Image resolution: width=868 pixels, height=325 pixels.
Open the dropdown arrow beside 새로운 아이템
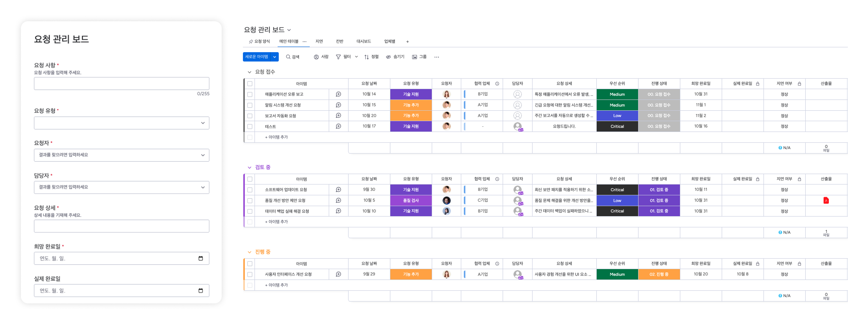click(x=275, y=57)
